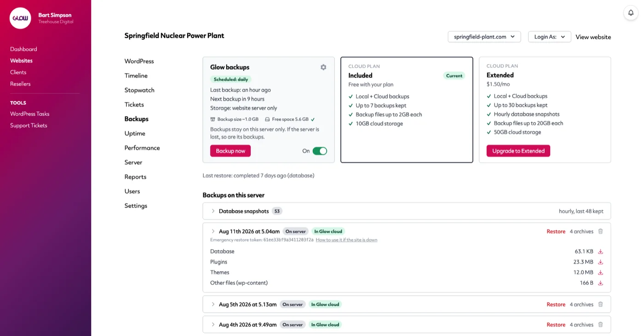The height and width of the screenshot is (336, 644).
Task: Open Clients in sidebar
Action: click(x=18, y=72)
